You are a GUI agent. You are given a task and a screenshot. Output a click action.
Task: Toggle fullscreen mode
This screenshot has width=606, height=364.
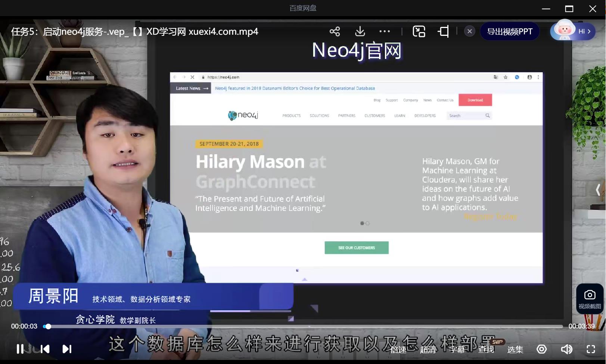pyautogui.click(x=591, y=349)
